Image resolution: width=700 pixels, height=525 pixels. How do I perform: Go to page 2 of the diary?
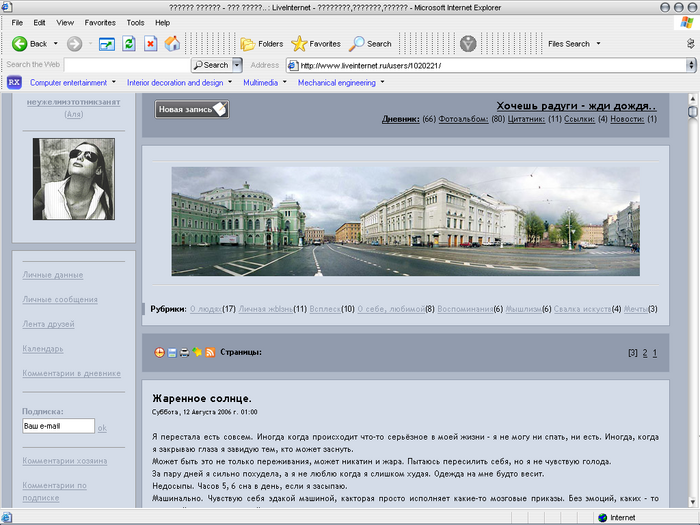click(x=645, y=353)
